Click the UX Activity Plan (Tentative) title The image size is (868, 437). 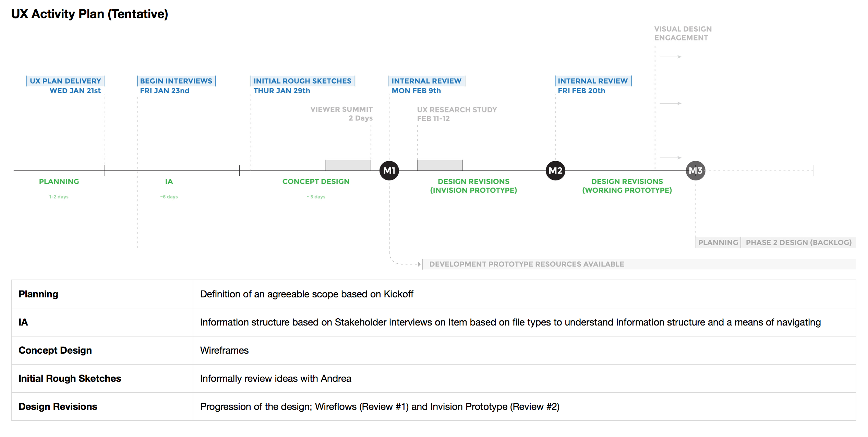pyautogui.click(x=89, y=14)
